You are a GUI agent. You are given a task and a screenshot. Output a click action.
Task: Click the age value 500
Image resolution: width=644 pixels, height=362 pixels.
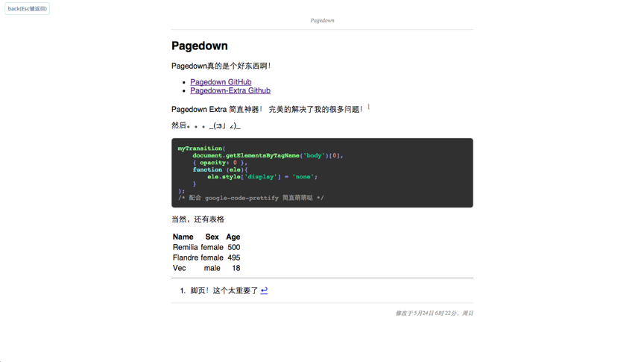point(234,247)
